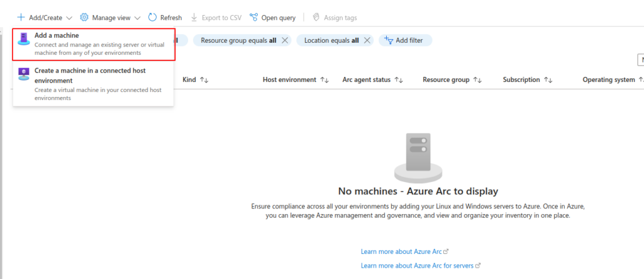The image size is (644, 279).
Task: Sort by Host environment column header
Action: pos(296,80)
